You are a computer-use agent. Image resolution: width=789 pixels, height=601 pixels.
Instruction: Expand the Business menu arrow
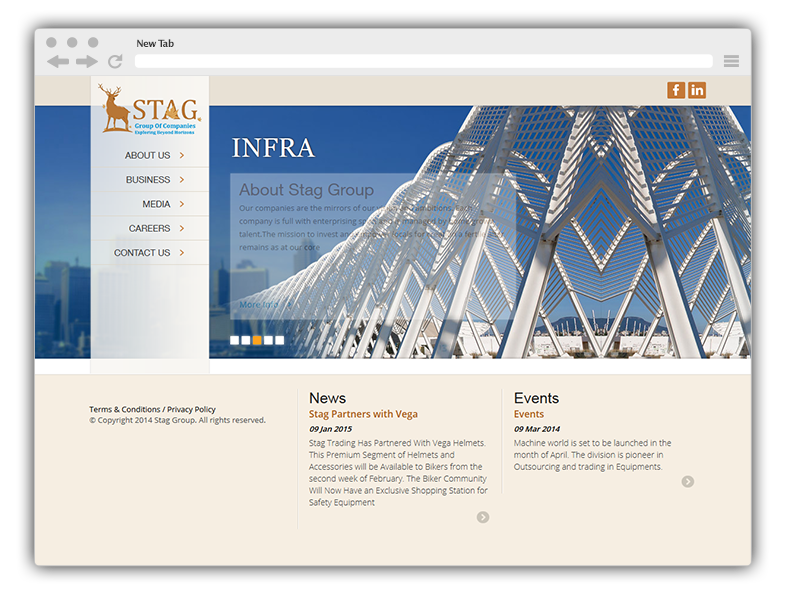(182, 180)
